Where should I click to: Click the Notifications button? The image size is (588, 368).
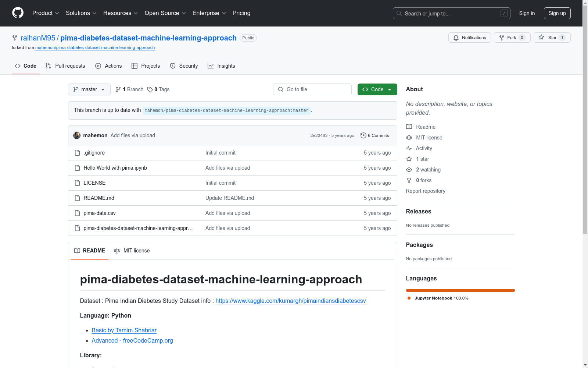tap(470, 38)
